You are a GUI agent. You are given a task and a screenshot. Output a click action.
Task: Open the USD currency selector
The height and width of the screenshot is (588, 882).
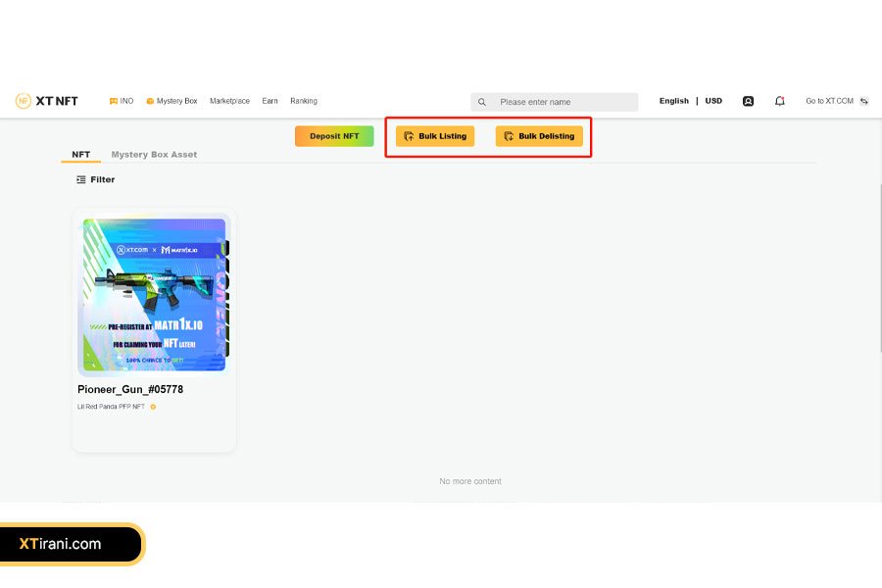713,101
